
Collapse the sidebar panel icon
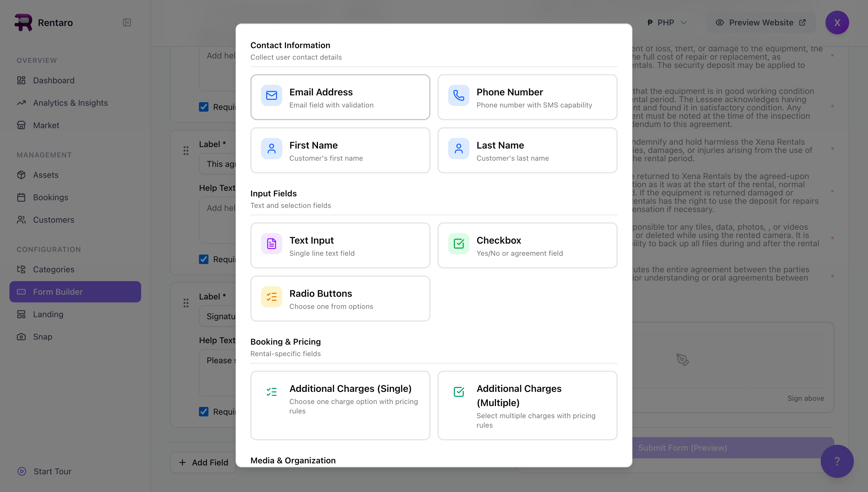pos(127,23)
